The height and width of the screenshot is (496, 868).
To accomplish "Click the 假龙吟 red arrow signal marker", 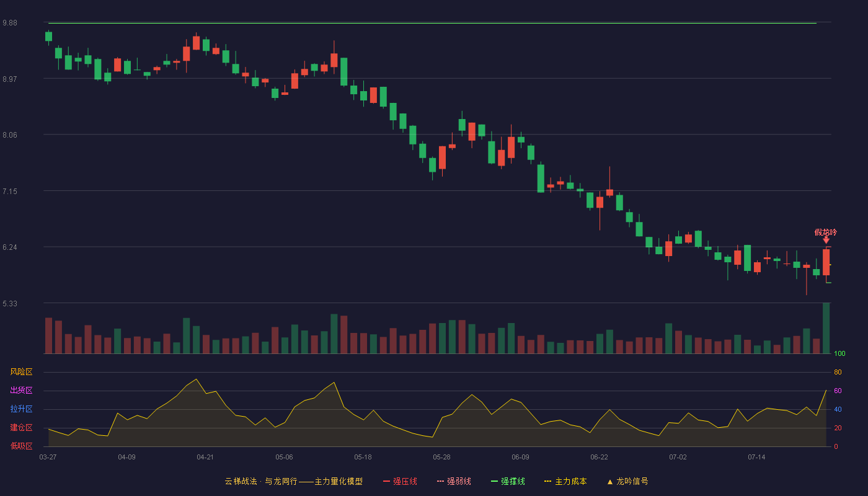I will click(x=826, y=241).
